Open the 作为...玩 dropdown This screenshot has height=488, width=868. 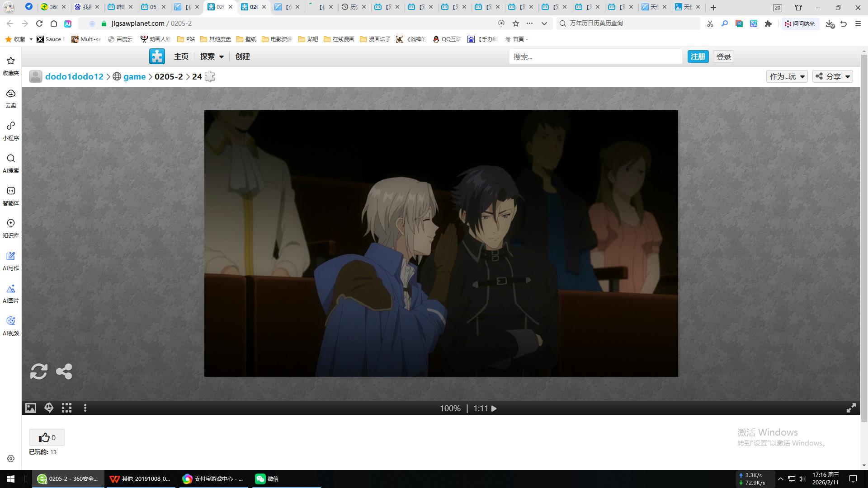pos(787,76)
